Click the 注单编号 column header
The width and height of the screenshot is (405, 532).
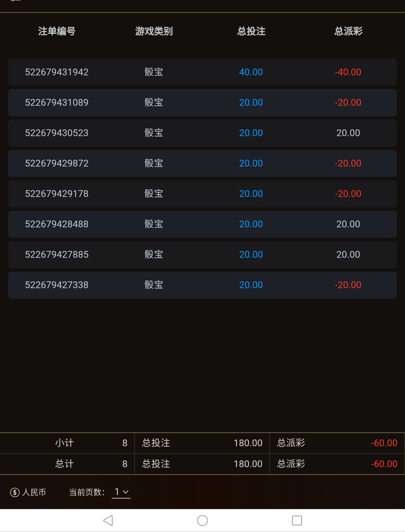(x=57, y=31)
